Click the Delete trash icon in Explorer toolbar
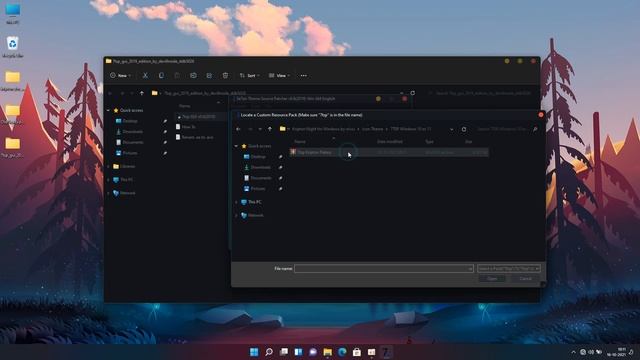640x360 pixels. (225, 76)
